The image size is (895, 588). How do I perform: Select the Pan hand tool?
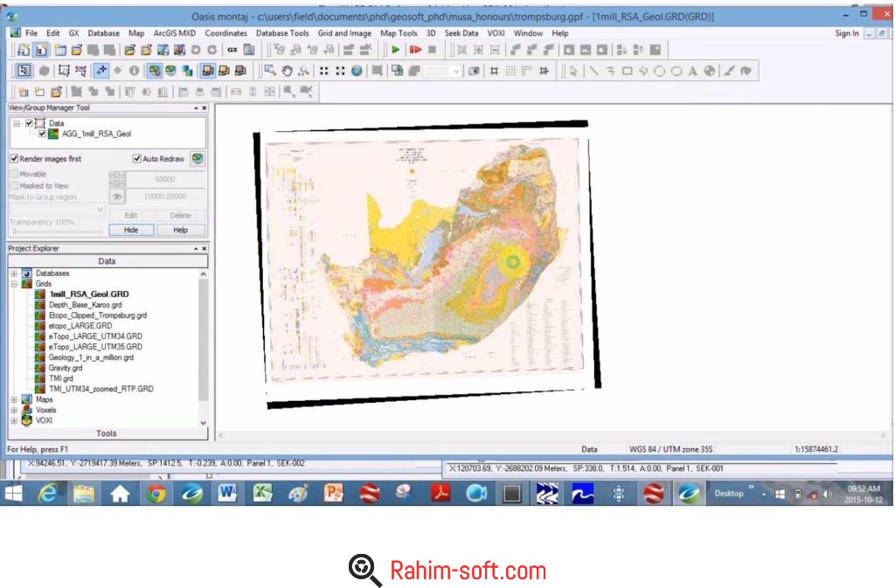287,71
